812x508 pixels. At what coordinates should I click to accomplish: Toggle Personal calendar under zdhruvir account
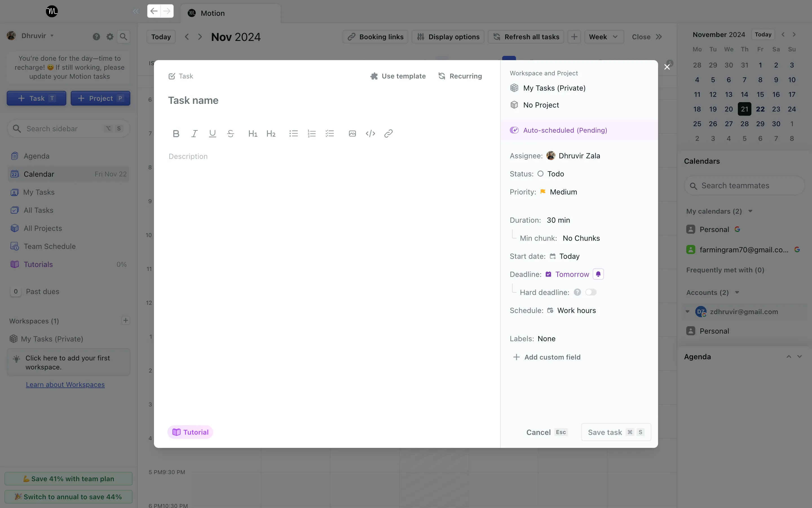pos(690,331)
